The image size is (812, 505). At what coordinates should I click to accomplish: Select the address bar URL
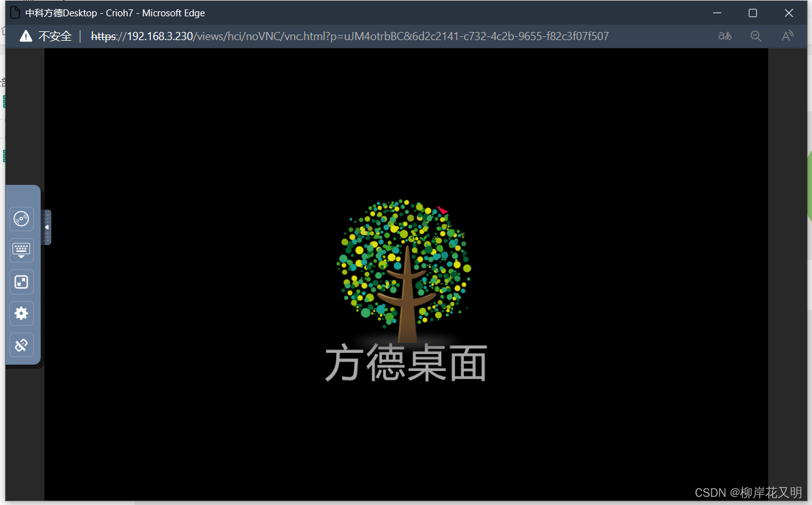350,36
